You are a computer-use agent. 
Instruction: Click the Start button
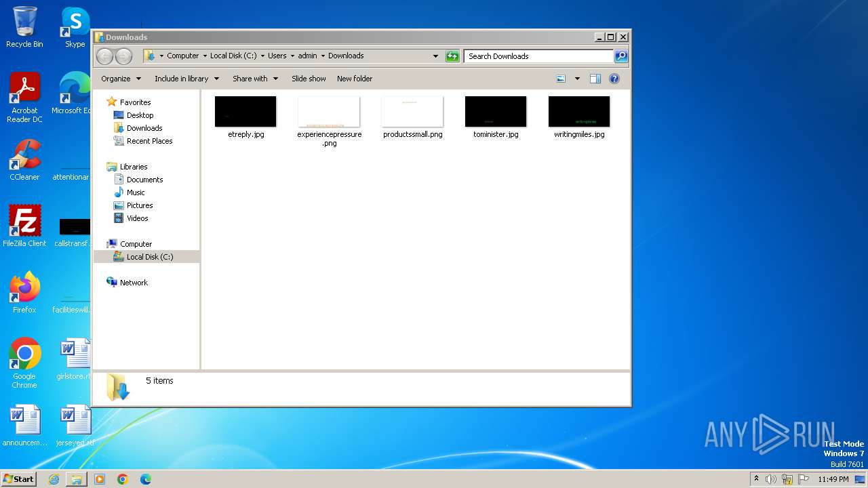point(19,479)
